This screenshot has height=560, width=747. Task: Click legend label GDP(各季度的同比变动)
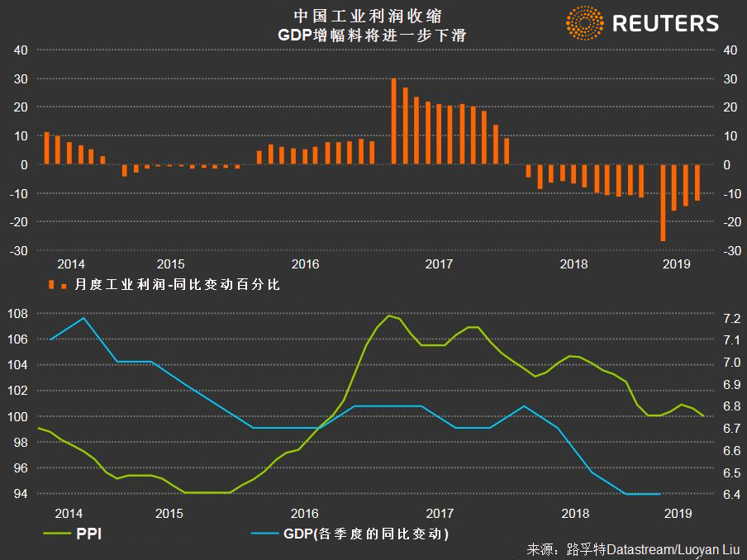(x=366, y=534)
